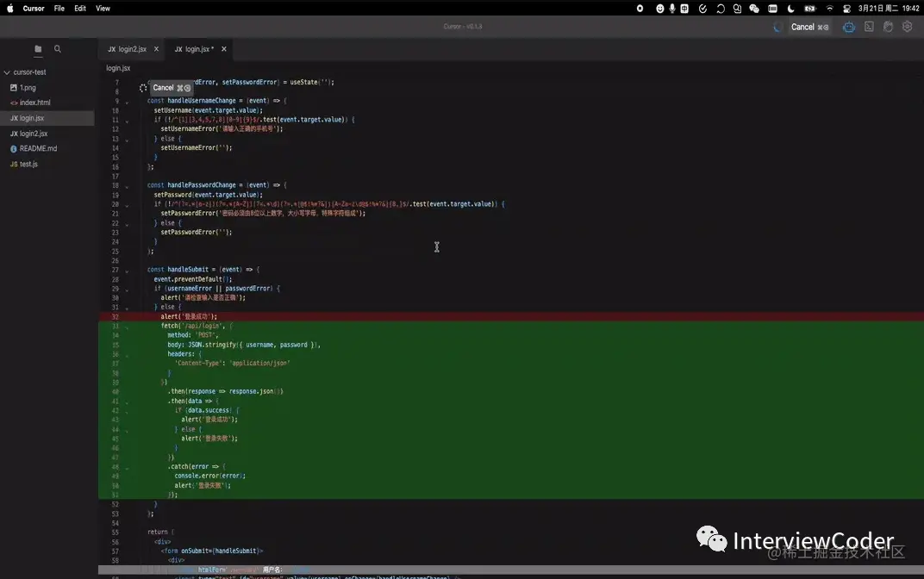
Task: Click the form onSubmit={handleSubmit} line
Action: (x=212, y=551)
